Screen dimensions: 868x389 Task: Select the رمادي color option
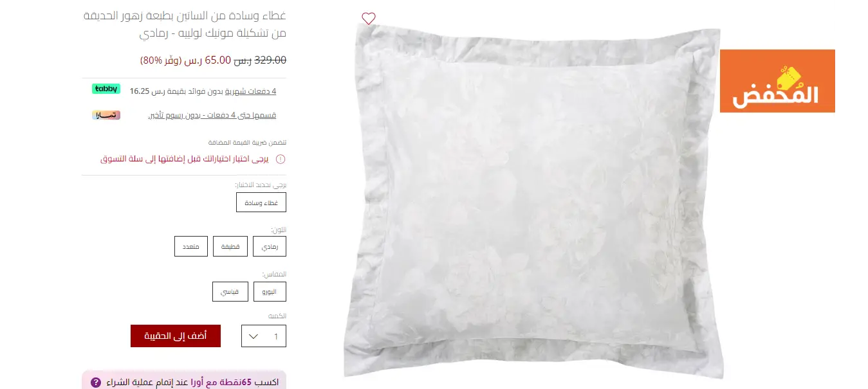[270, 246]
